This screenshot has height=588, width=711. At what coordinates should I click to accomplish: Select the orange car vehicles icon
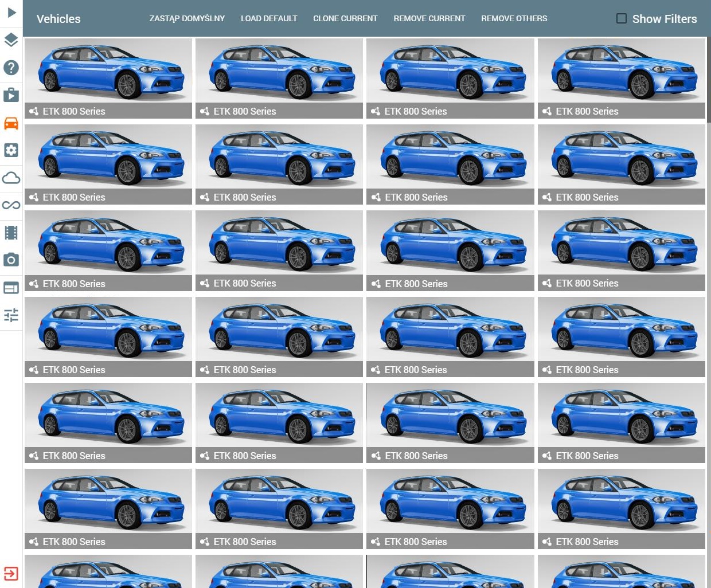click(11, 123)
